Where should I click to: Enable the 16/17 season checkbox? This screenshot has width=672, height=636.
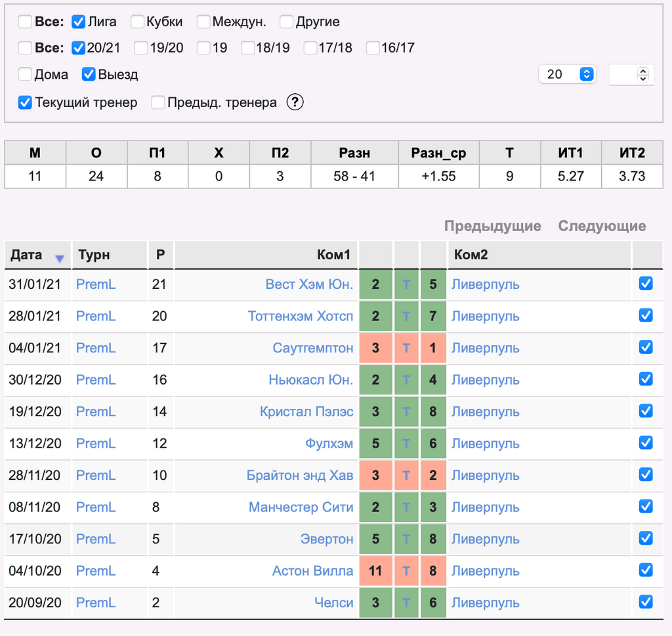(373, 47)
